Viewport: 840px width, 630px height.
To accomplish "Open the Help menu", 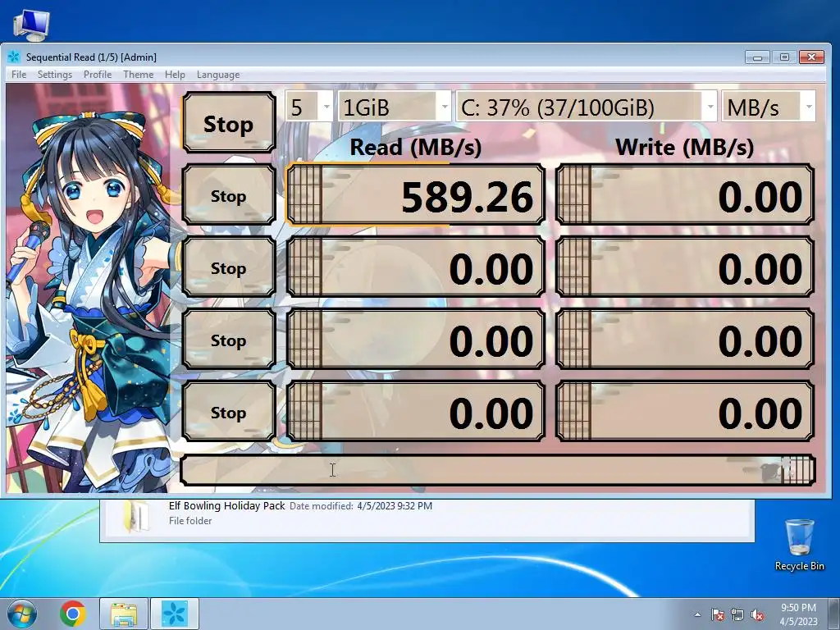I will coord(175,75).
